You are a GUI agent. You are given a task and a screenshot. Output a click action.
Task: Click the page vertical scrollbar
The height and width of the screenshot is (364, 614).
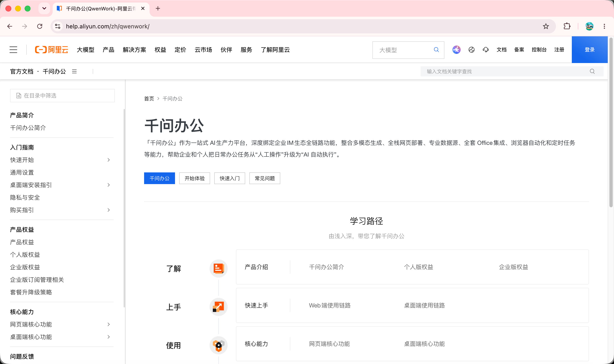click(611, 123)
